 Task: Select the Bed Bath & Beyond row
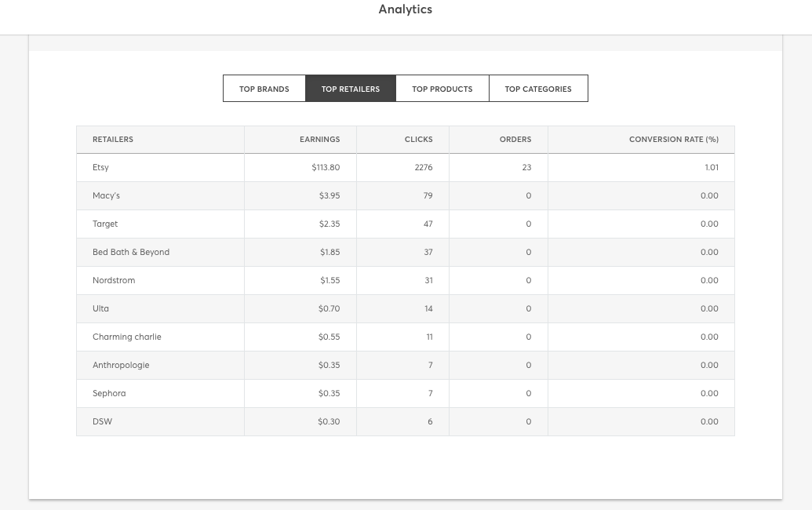coord(406,252)
